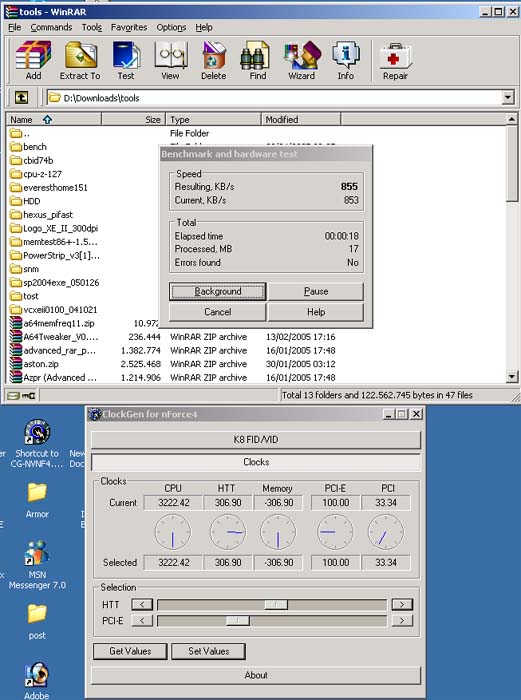This screenshot has height=700, width=521.
Task: Click the Background button in benchmark dialog
Action: click(218, 292)
